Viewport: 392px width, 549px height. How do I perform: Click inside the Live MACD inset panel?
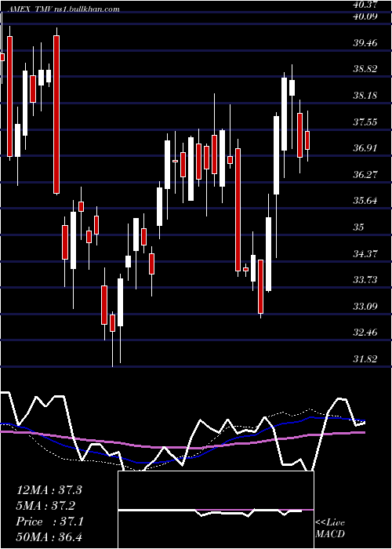coord(216,510)
